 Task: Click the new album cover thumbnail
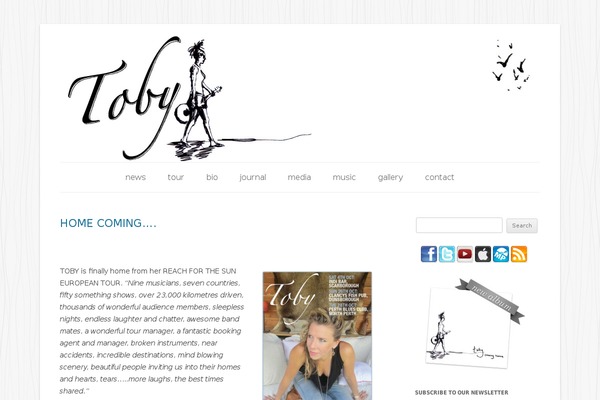(474, 323)
